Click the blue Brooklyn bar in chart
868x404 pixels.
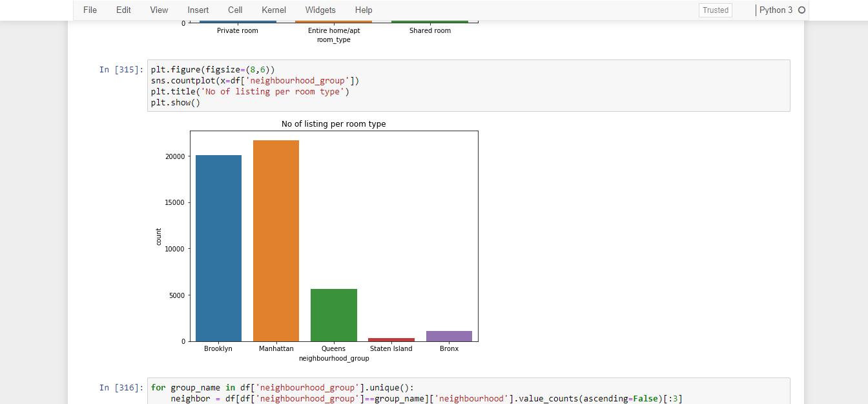coord(218,248)
